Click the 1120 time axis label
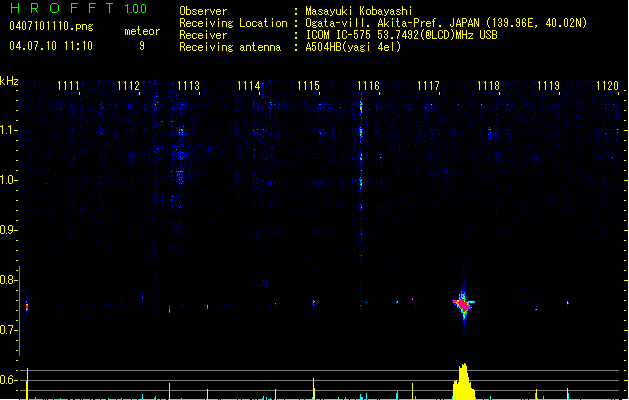Image resolution: width=629 pixels, height=400 pixels. (x=607, y=86)
